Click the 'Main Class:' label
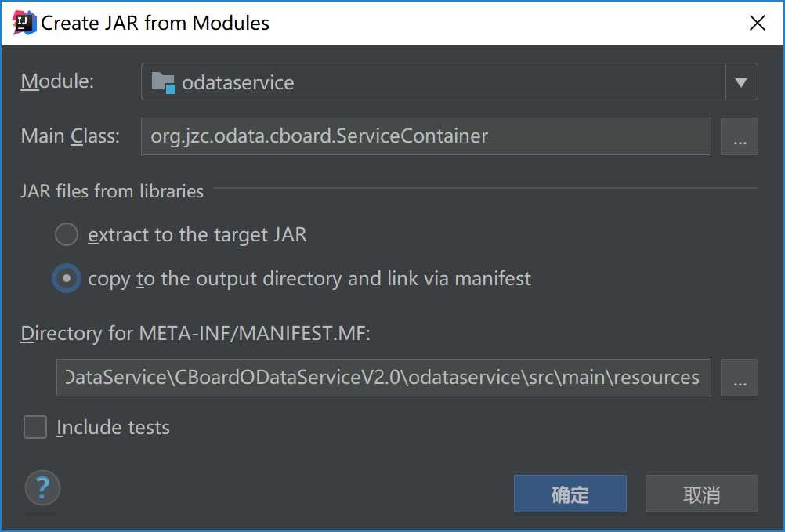Screen dimensions: 785x532 (x=70, y=136)
